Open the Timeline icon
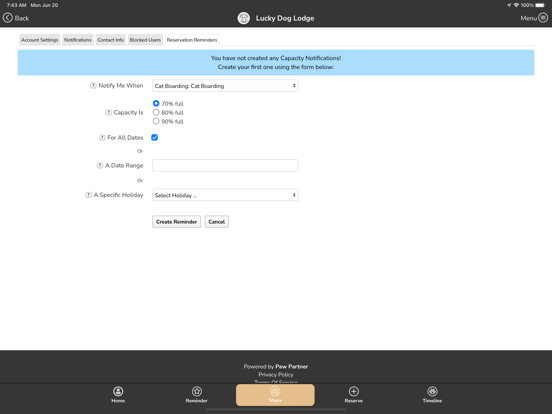 point(432,391)
